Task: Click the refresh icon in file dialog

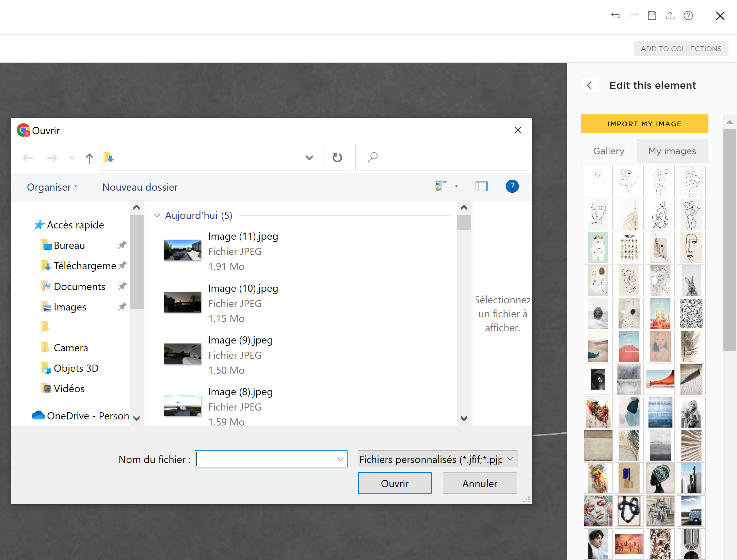Action: tap(337, 158)
